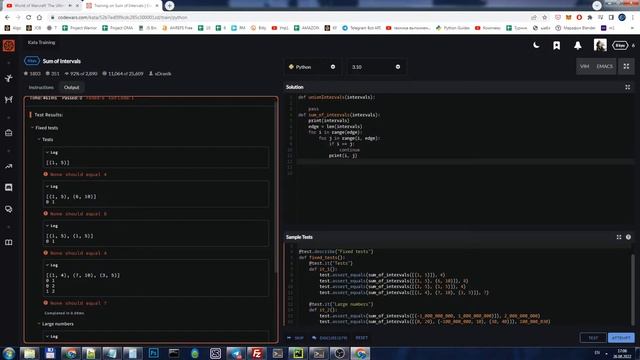Open the user profile avatar
The image size is (640, 360).
600,45
